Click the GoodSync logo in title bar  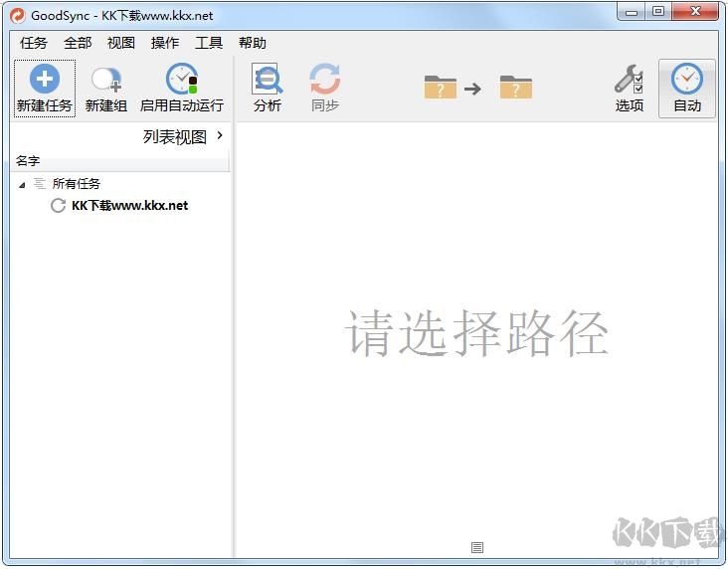click(x=17, y=15)
